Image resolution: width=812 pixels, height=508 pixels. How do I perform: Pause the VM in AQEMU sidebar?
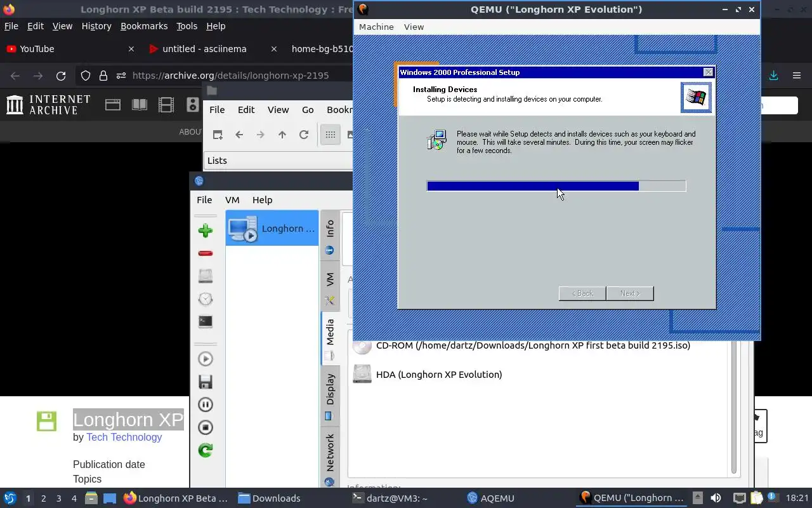[205, 404]
